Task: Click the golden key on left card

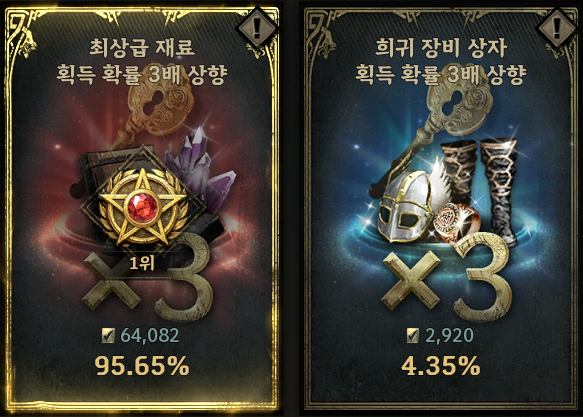Action: (153, 113)
